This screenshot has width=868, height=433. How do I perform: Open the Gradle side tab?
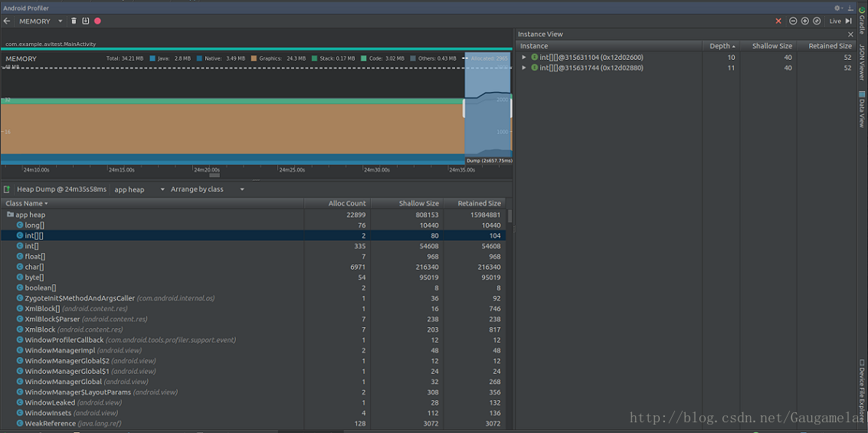pos(862,23)
